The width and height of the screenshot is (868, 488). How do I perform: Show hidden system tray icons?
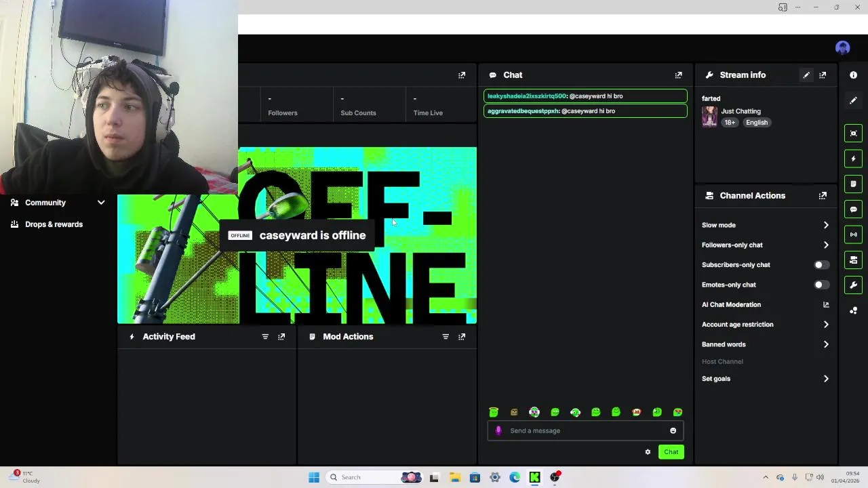(766, 478)
